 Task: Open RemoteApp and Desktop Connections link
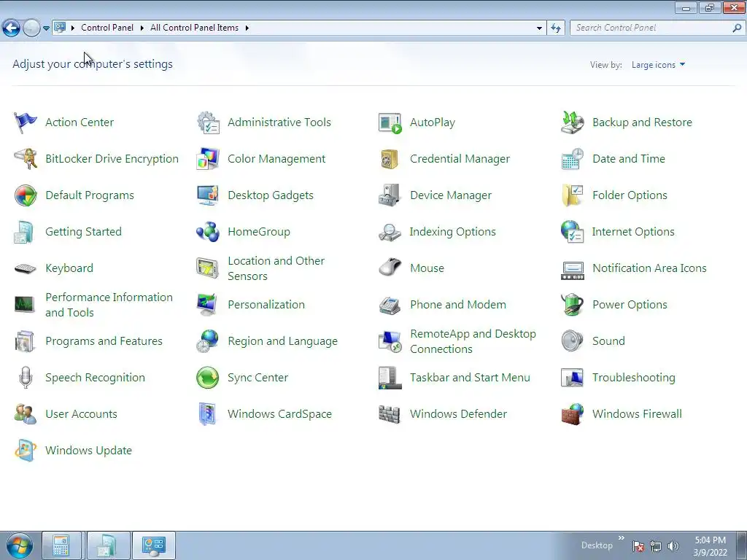coord(473,341)
